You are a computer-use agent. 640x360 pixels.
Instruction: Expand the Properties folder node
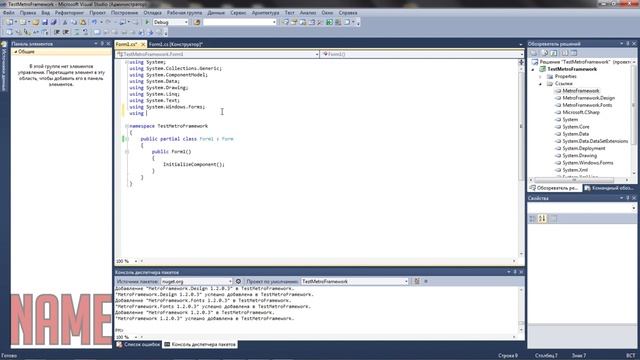(x=540, y=76)
